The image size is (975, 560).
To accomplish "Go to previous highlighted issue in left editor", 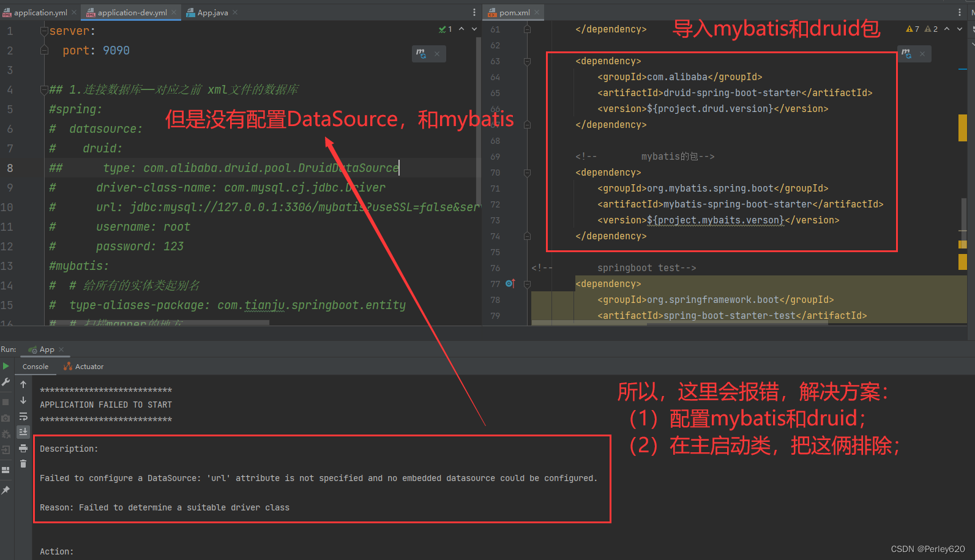I will (461, 29).
